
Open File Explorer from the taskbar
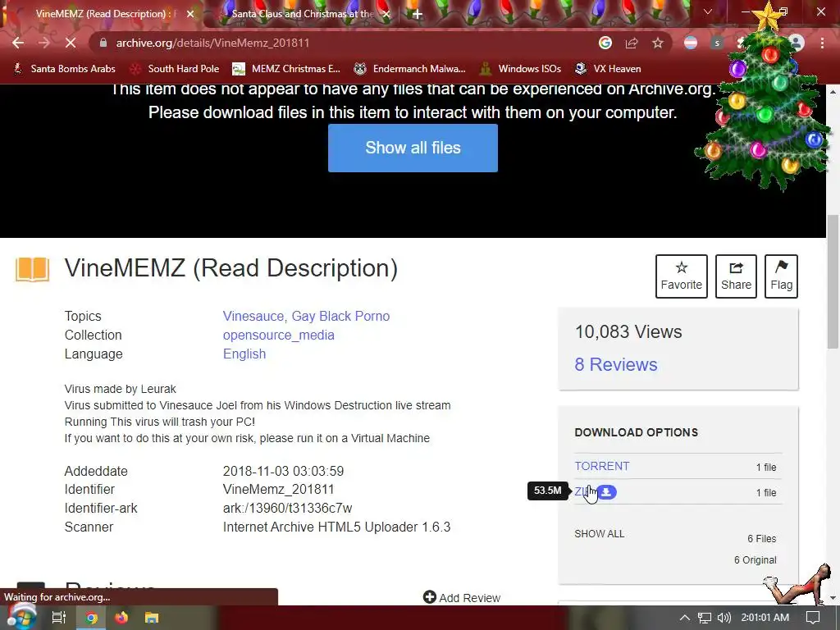click(x=152, y=618)
